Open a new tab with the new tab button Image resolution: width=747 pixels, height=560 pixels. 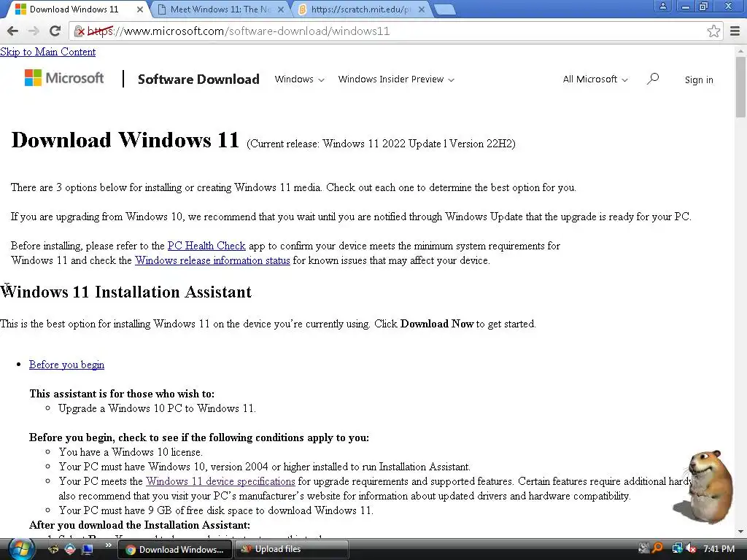pyautogui.click(x=445, y=9)
